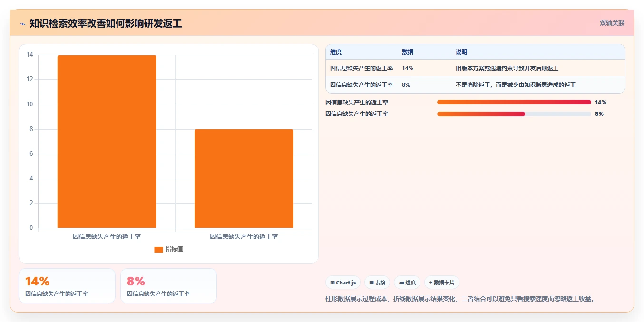This screenshot has width=644, height=322.
Task: Click the y-axis value 6
Action: (31, 154)
